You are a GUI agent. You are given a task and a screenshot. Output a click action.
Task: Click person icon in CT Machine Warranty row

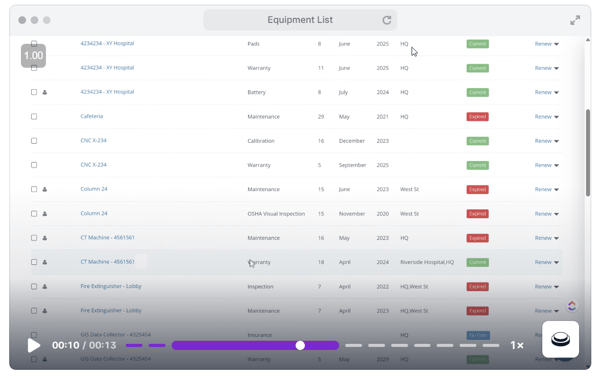pos(45,262)
